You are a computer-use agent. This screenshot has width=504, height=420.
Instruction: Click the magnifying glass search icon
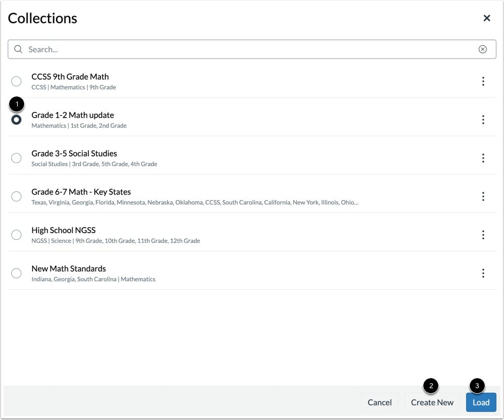18,49
